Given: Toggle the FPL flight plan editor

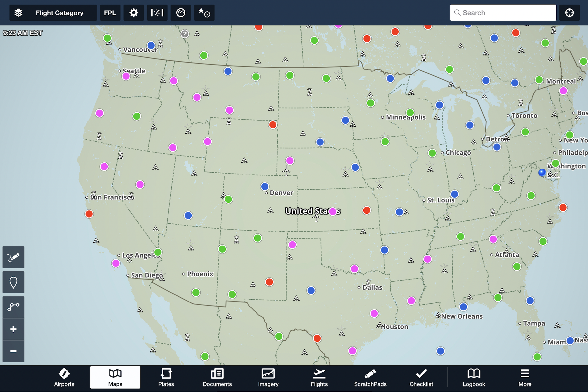Looking at the screenshot, I should tap(110, 13).
